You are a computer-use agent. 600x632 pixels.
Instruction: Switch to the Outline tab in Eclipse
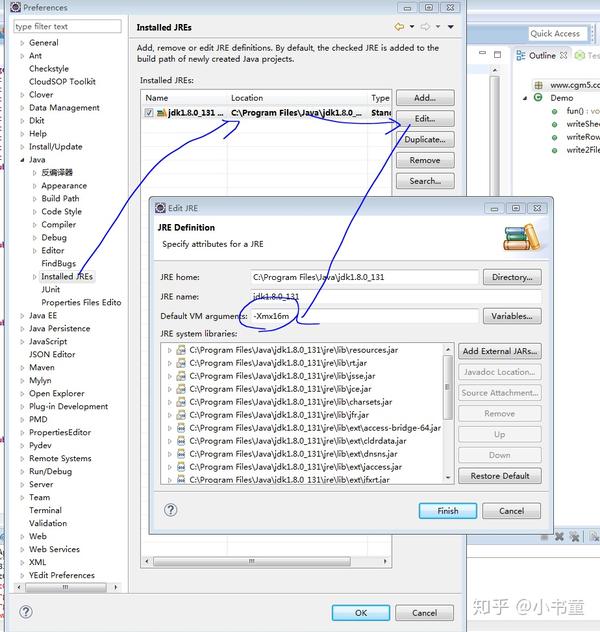pyautogui.click(x=541, y=56)
